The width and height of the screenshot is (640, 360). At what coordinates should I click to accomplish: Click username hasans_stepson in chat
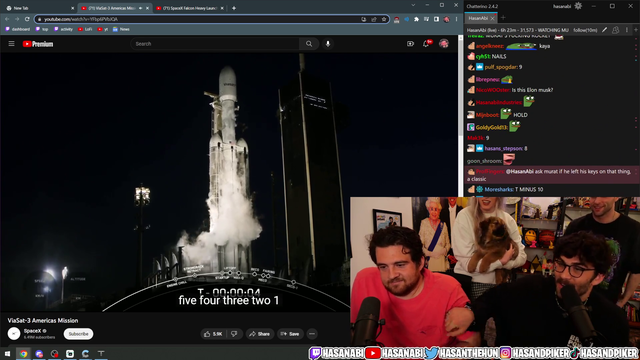(503, 149)
